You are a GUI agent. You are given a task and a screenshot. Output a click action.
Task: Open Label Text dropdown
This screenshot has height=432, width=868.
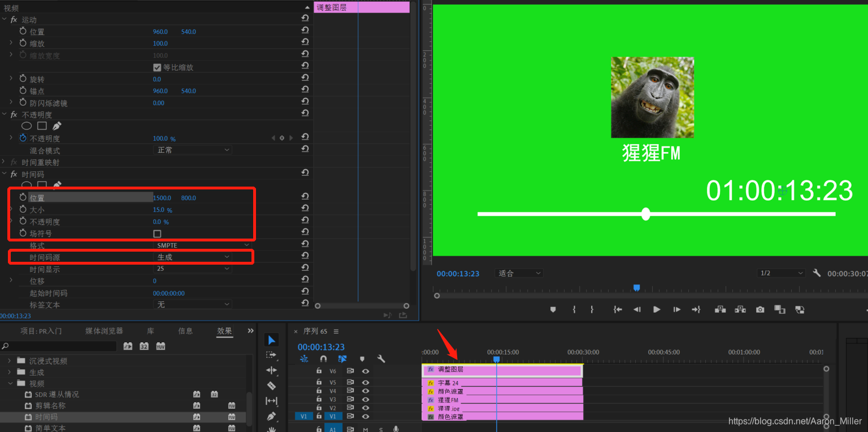[x=192, y=304]
